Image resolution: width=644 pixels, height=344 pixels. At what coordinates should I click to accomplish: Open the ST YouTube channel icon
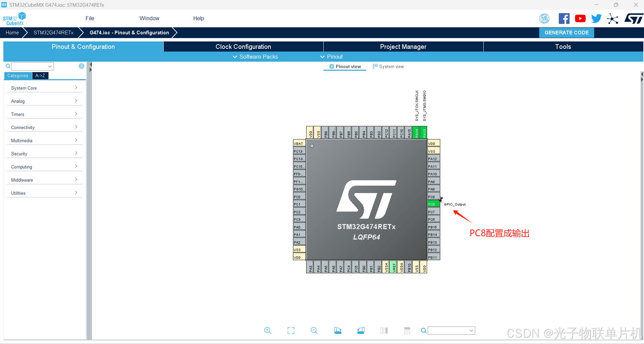tap(580, 19)
